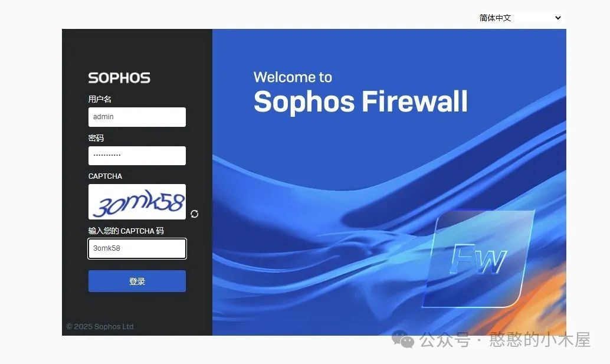
Task: Focus the 用户名 field containing admin
Action: tap(137, 117)
